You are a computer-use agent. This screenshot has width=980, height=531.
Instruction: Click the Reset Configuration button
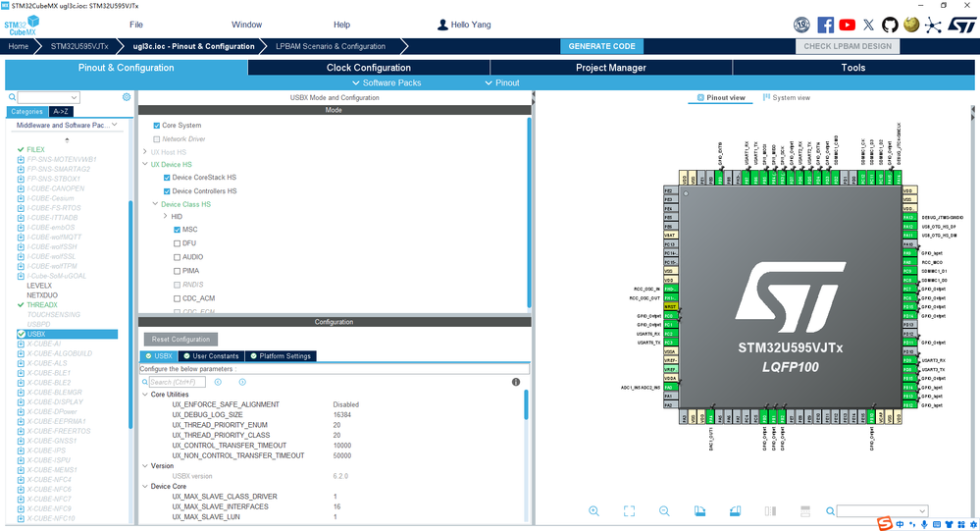181,339
